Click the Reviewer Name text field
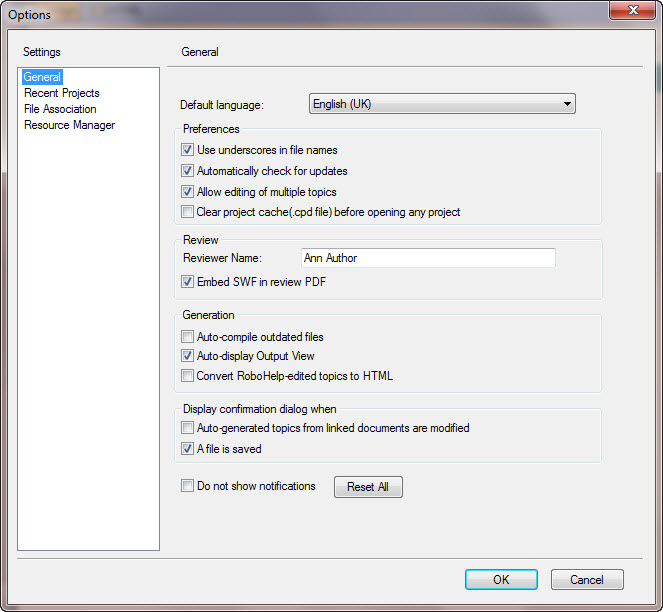This screenshot has width=663, height=612. [428, 258]
